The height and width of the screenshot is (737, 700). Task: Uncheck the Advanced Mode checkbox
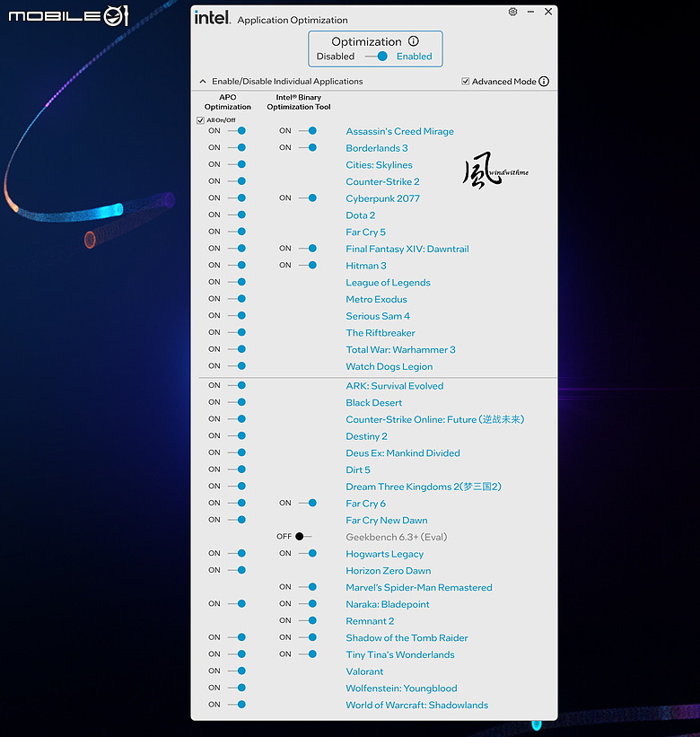pyautogui.click(x=465, y=82)
